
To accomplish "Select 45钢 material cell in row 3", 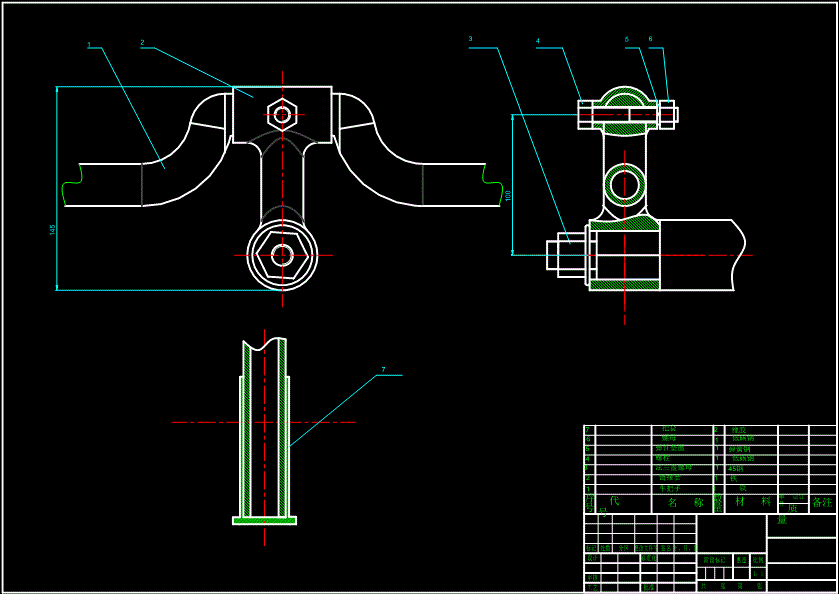I will [x=736, y=468].
